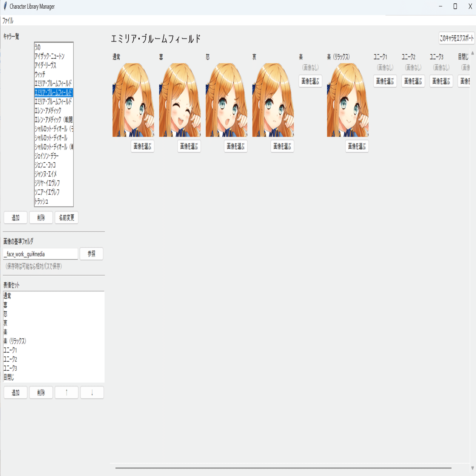Screen dimensions: 476x476
Task: Click 画像を選ぶ under the 楽 expression
Action: coord(310,81)
